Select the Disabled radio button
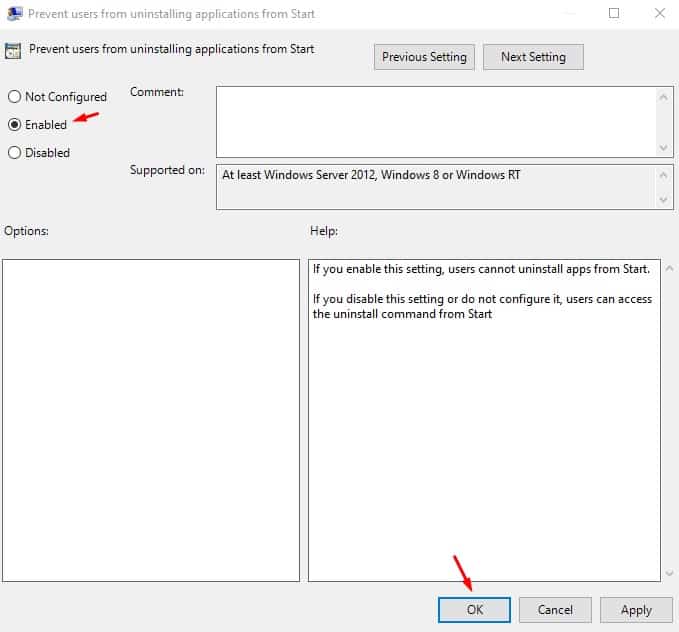Image resolution: width=679 pixels, height=632 pixels. [14, 152]
